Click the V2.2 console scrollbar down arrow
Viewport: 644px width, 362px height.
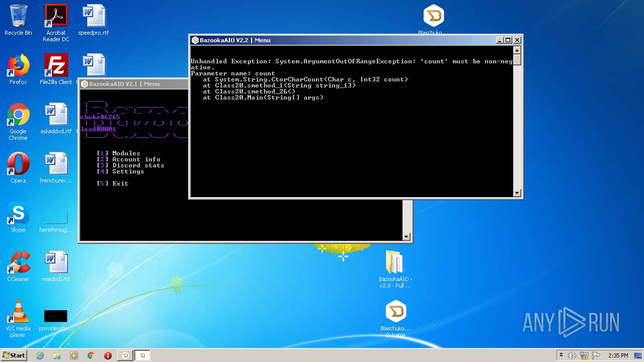[x=517, y=193]
